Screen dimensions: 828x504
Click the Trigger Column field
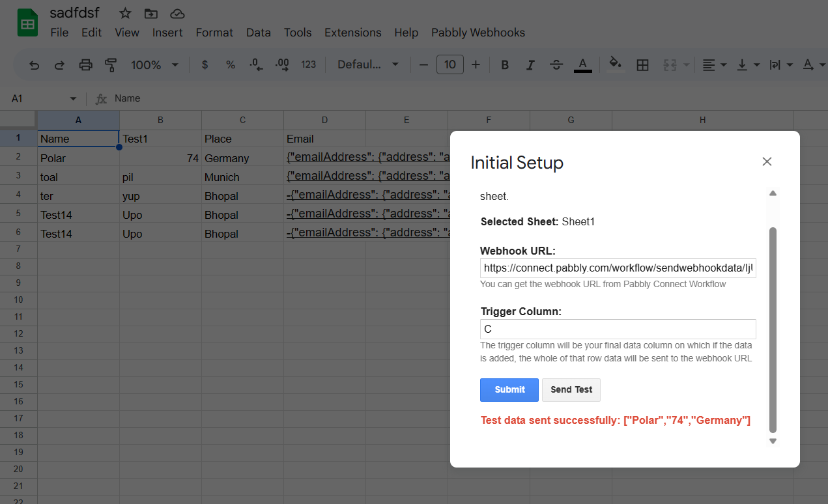coord(618,329)
